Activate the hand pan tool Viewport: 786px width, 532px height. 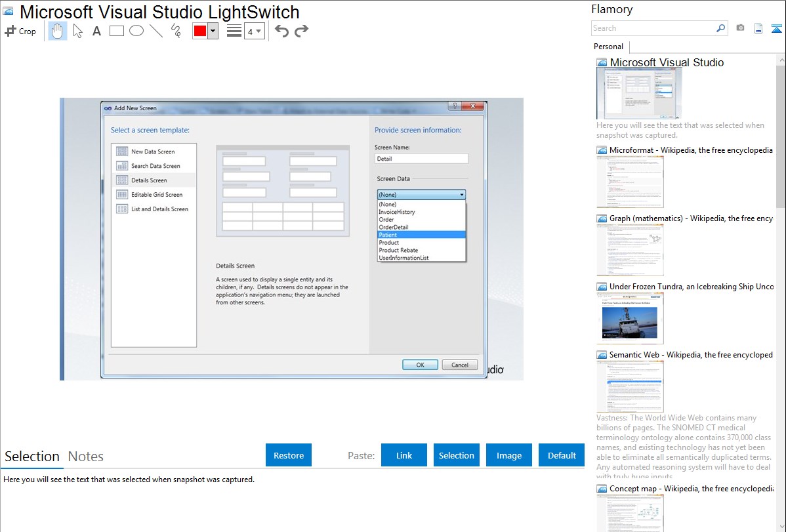[x=58, y=31]
